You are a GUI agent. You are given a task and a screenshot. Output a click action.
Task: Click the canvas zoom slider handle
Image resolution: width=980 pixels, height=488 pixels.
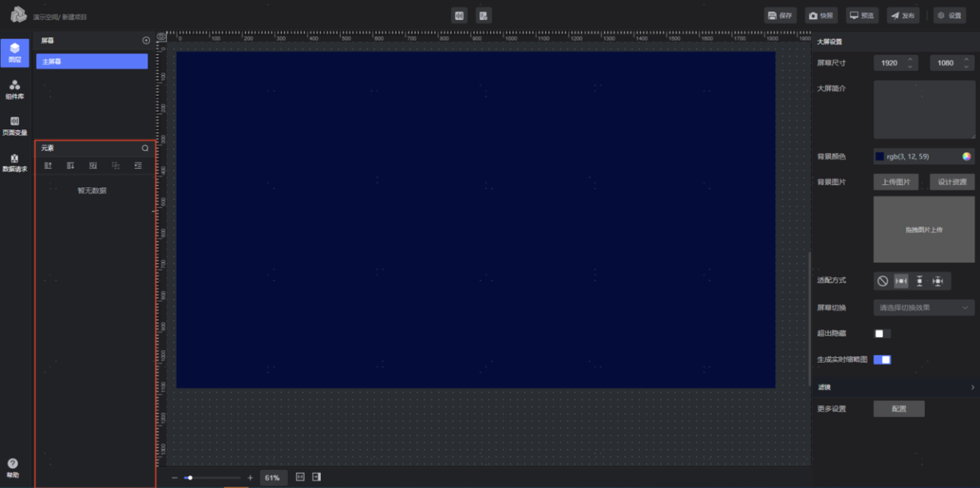pos(190,478)
